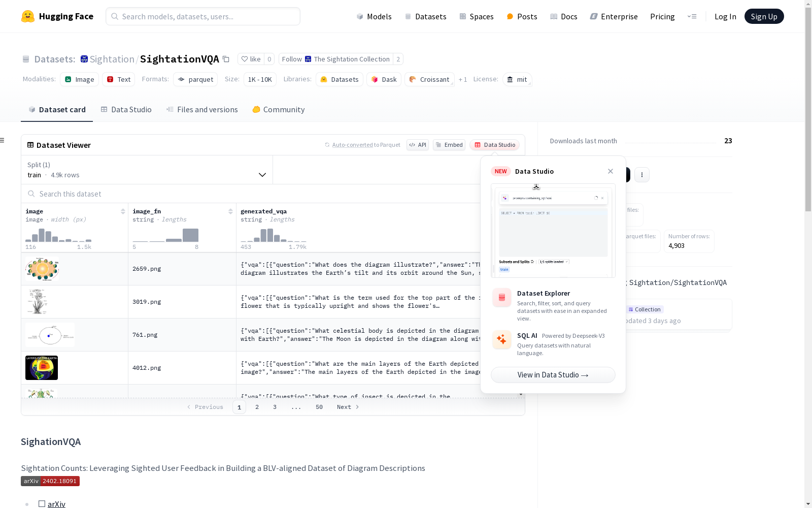Viewport: 812px width, 508px height.
Task: Open Enterprise in top navigation
Action: pyautogui.click(x=614, y=16)
